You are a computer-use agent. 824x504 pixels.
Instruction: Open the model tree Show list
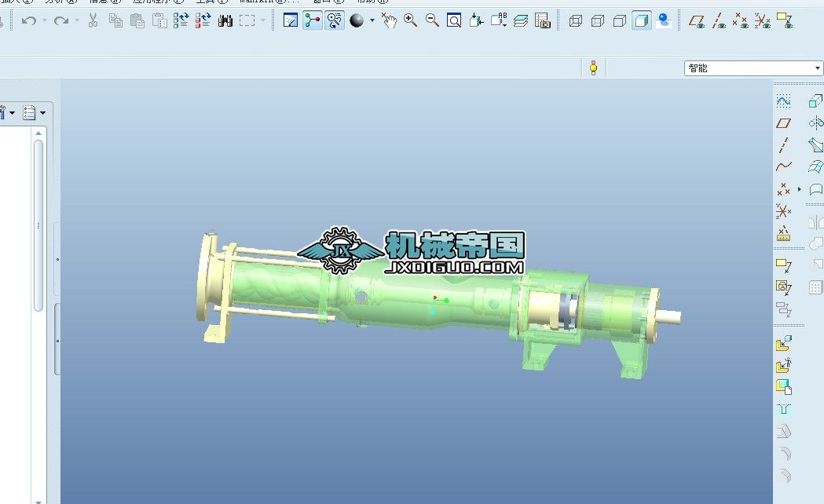(34, 112)
